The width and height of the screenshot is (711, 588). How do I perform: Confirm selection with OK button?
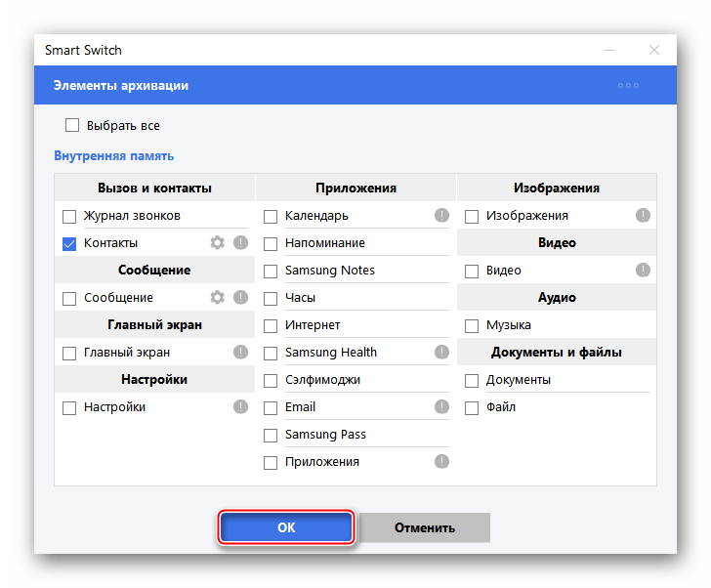tap(286, 527)
